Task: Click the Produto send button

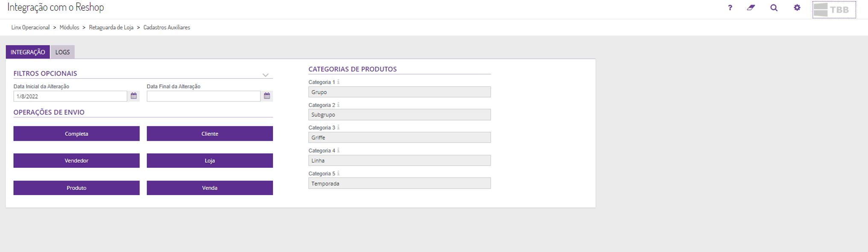Action: tap(76, 188)
